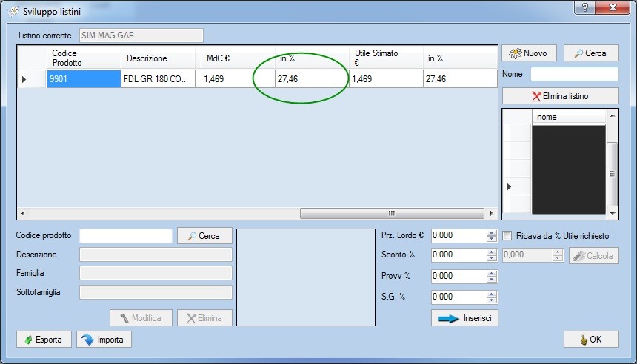This screenshot has width=637, height=364.
Task: Click the Codice Prodotto column header
Action: [x=83, y=58]
